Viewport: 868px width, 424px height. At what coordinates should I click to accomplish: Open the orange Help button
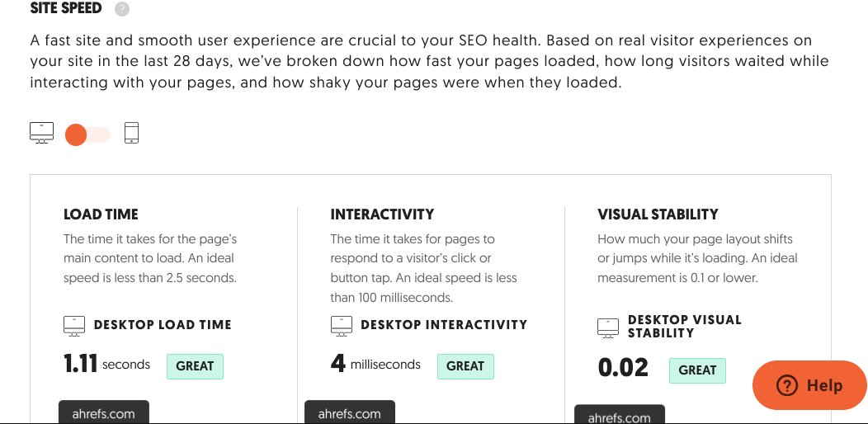810,385
